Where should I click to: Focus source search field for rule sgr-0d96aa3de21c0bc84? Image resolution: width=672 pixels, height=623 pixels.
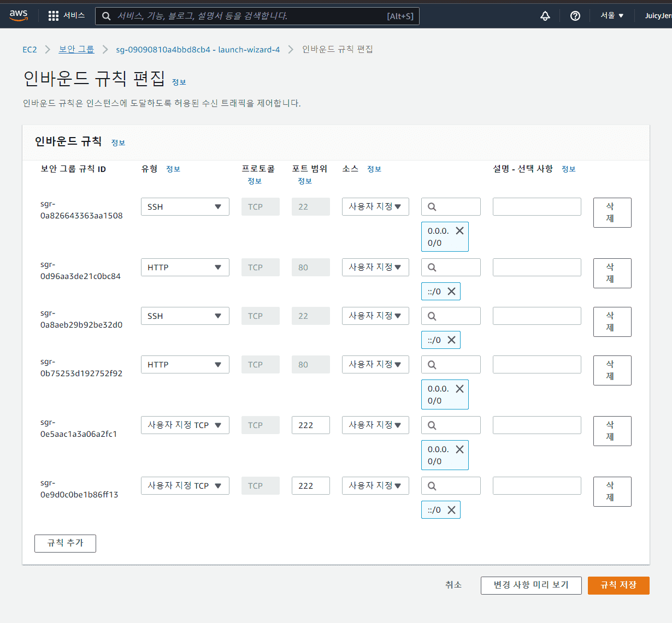pos(451,268)
